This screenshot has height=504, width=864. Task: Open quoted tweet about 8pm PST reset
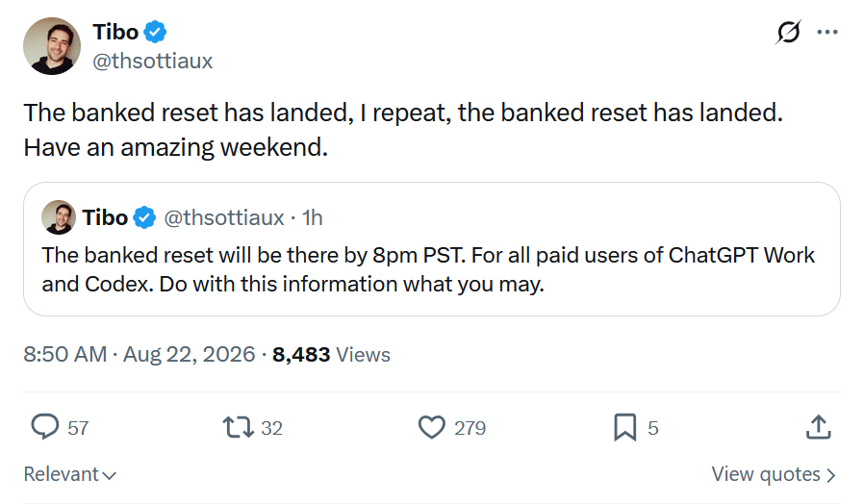431,249
